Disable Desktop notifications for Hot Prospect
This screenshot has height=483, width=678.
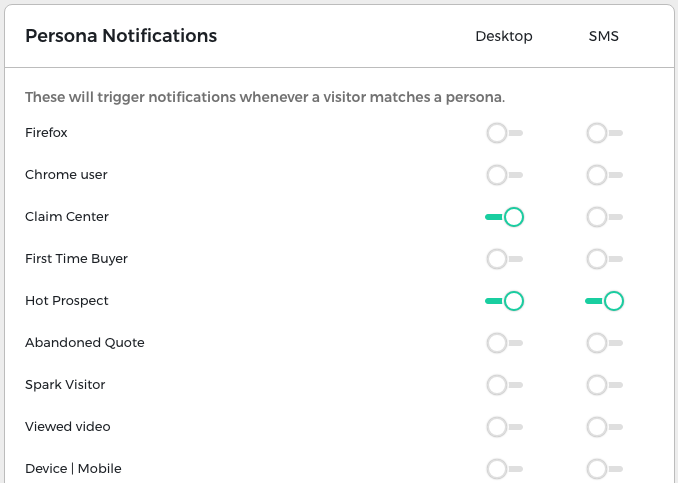(x=504, y=301)
